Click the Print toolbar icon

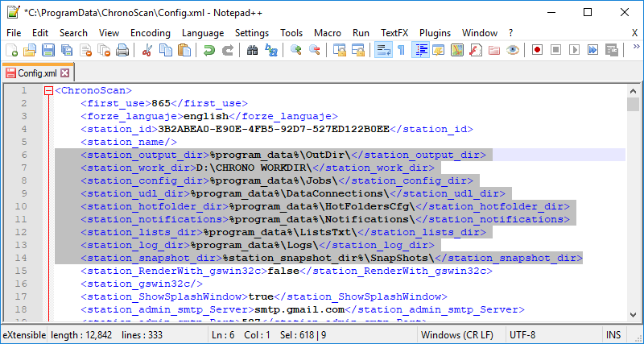(x=122, y=50)
